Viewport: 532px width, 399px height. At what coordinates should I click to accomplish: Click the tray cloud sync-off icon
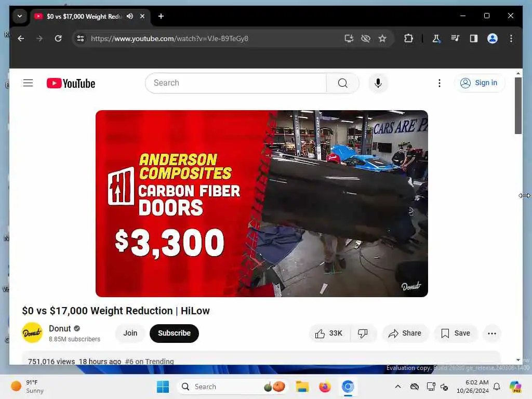pos(414,387)
